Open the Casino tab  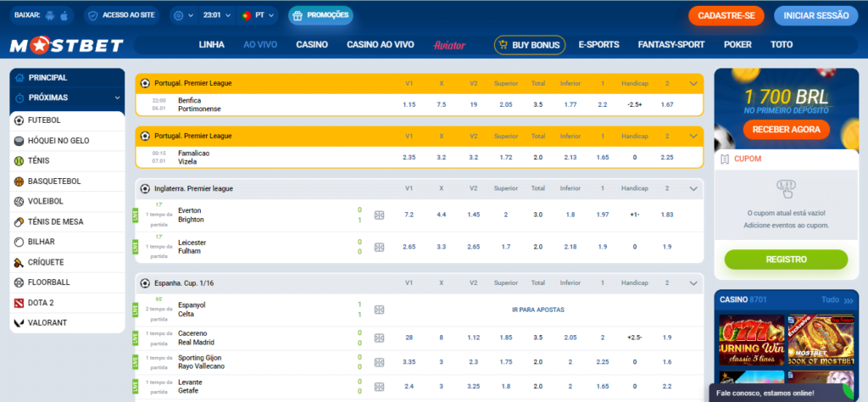click(x=312, y=44)
